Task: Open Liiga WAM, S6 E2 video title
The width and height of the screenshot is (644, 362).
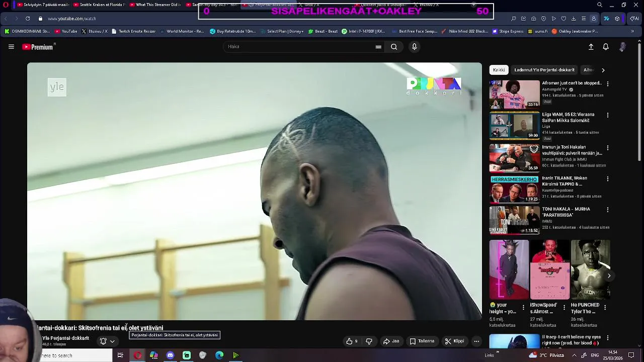Action: tap(568, 117)
